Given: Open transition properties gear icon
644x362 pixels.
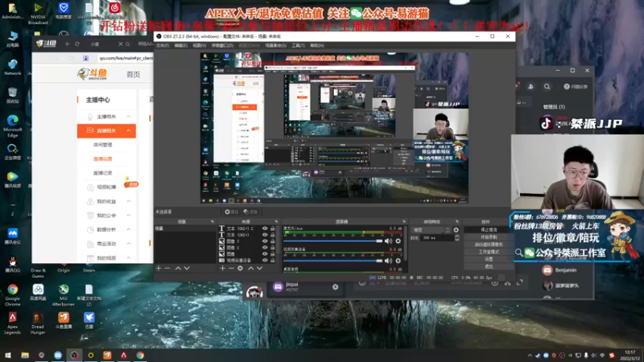Looking at the screenshot, I should 456,230.
